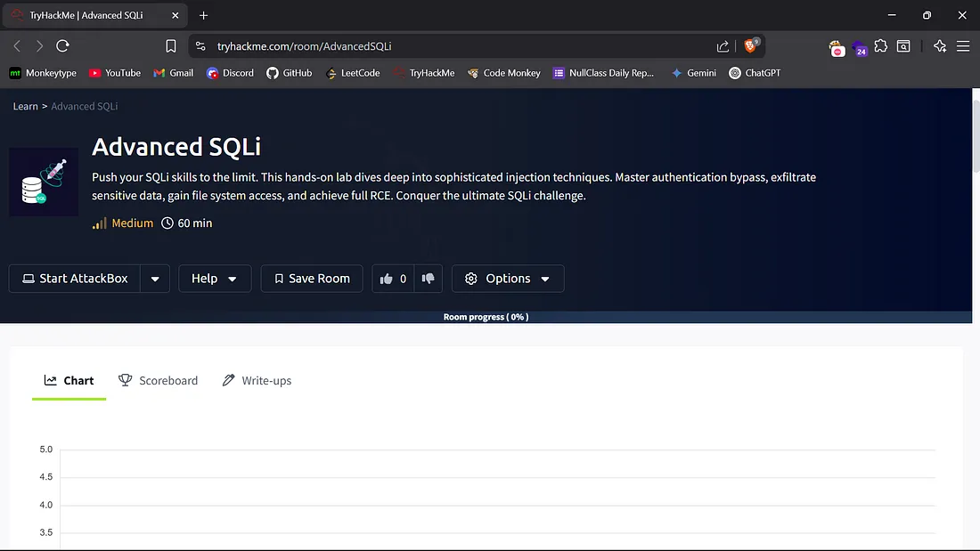This screenshot has width=980, height=551.
Task: Open the YouTube bookmark in the bookmarks bar
Action: click(x=114, y=73)
